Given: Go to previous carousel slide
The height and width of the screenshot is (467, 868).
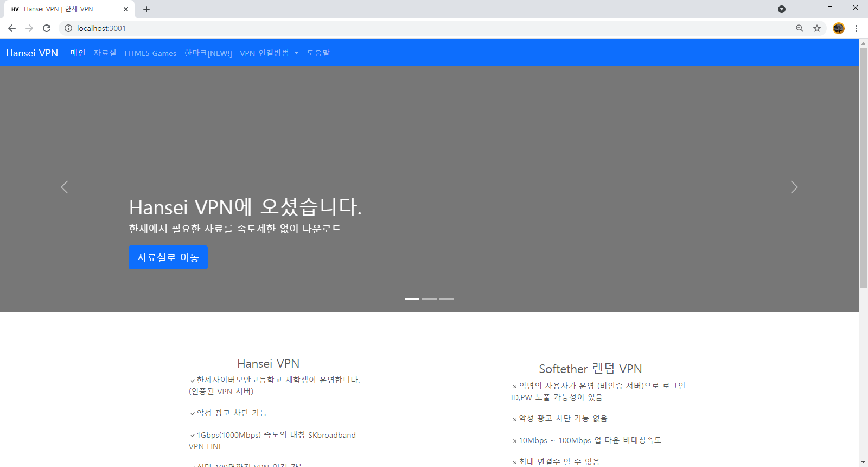Looking at the screenshot, I should [65, 187].
